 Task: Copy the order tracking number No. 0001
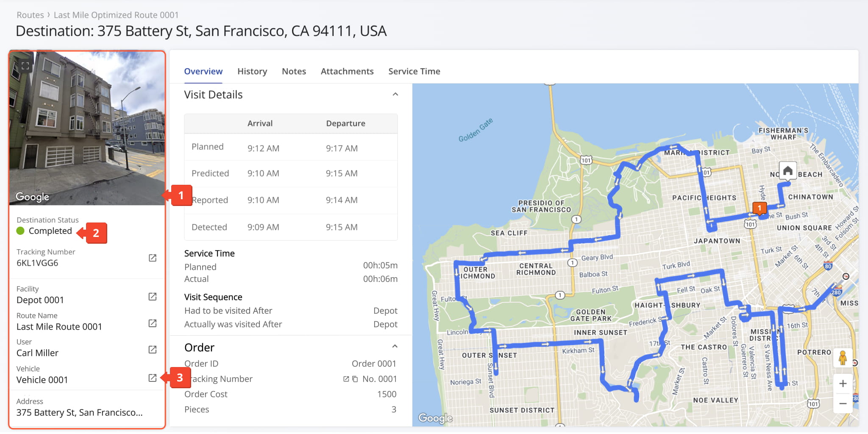[355, 379]
